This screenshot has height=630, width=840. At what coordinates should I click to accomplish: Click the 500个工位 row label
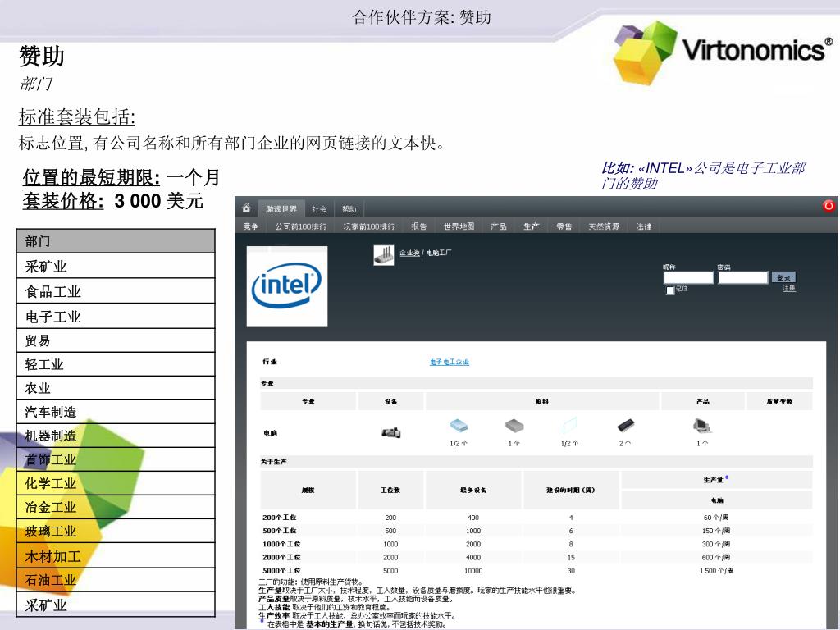(x=279, y=531)
